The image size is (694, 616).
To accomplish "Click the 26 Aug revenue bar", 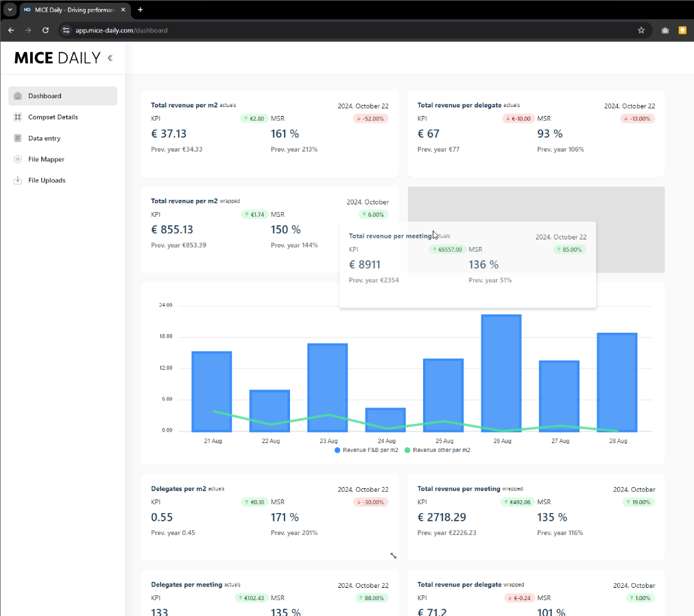I will tap(501, 372).
